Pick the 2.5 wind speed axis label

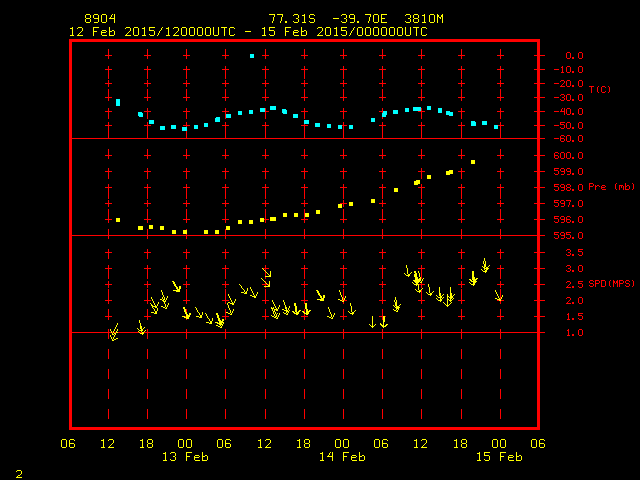click(574, 284)
